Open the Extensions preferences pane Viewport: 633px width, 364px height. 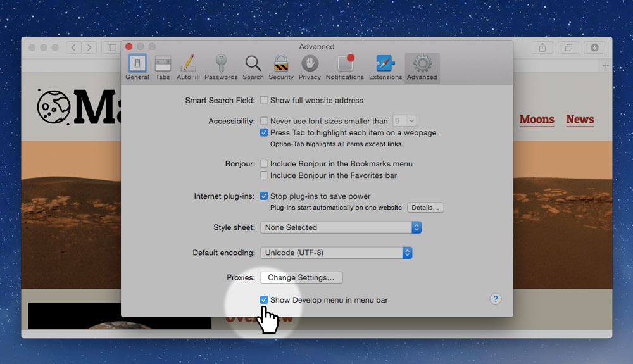point(385,68)
